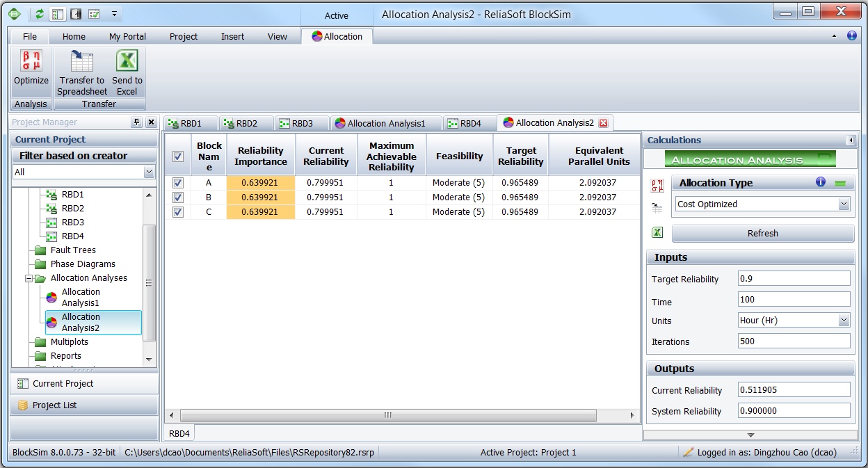Open the Multiplots folder in the tree
Viewport: 868px width, 468px height.
click(69, 342)
